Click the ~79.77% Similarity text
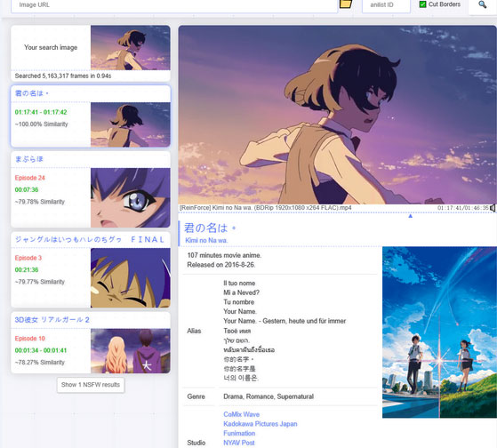 click(40, 282)
